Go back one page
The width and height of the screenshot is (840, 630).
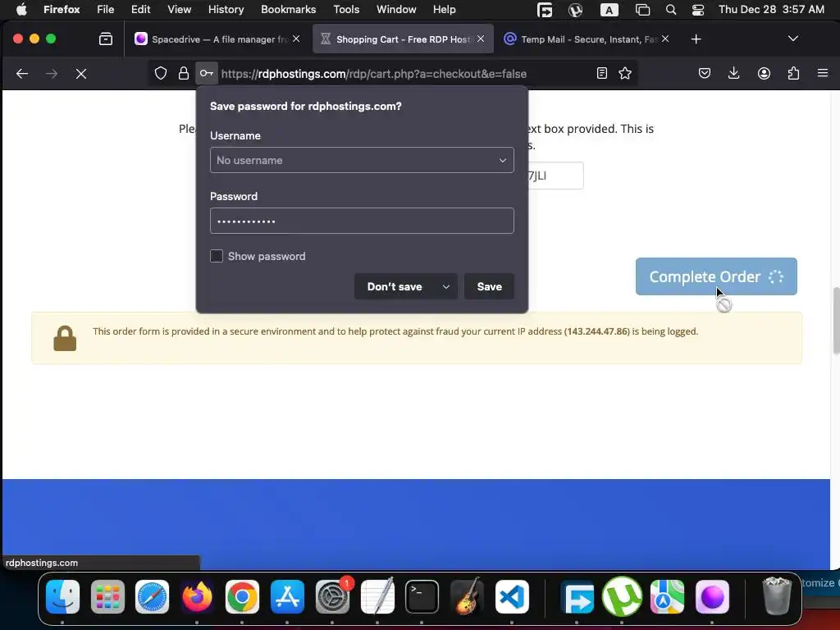tap(22, 73)
